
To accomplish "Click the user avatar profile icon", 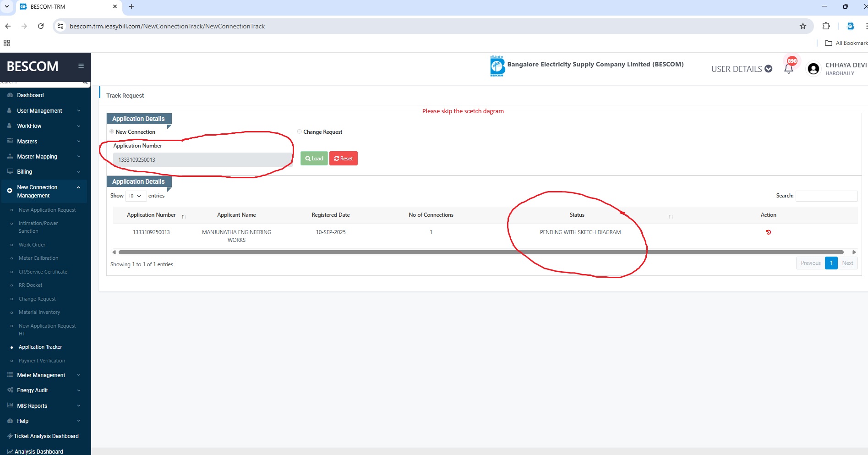I will (813, 69).
